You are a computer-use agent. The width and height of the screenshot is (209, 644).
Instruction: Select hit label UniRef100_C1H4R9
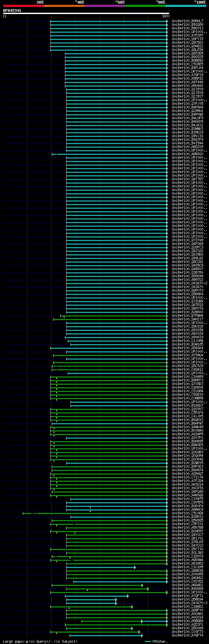pyautogui.click(x=187, y=377)
